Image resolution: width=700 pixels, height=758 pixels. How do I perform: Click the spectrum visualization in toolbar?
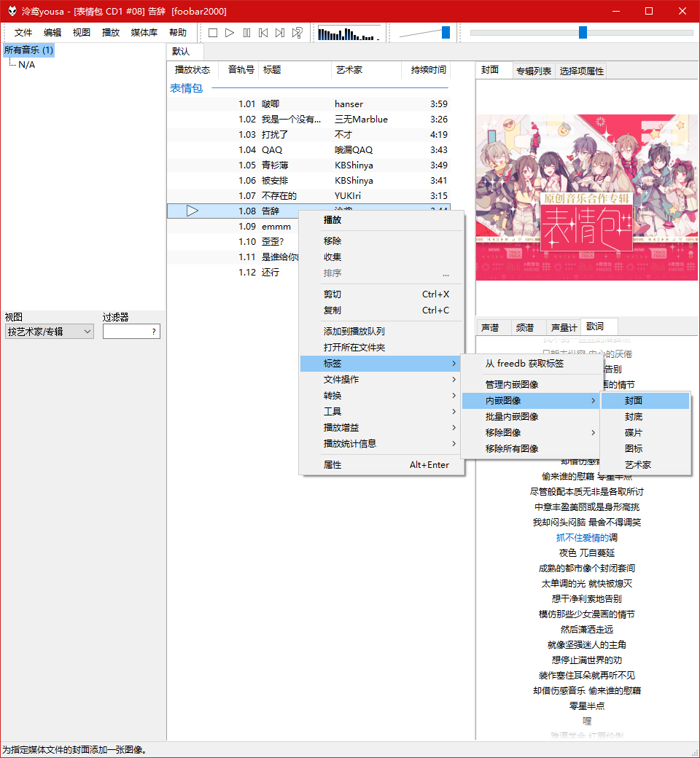point(349,34)
